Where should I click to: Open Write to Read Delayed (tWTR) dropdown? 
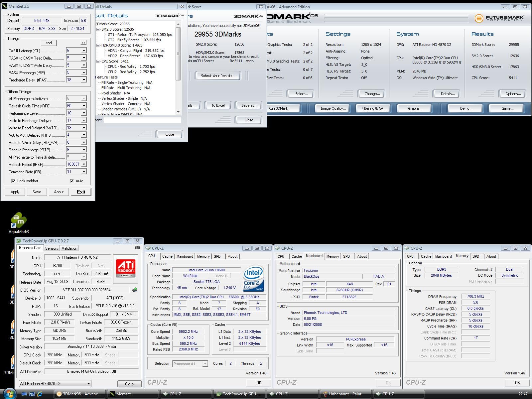[x=84, y=128]
